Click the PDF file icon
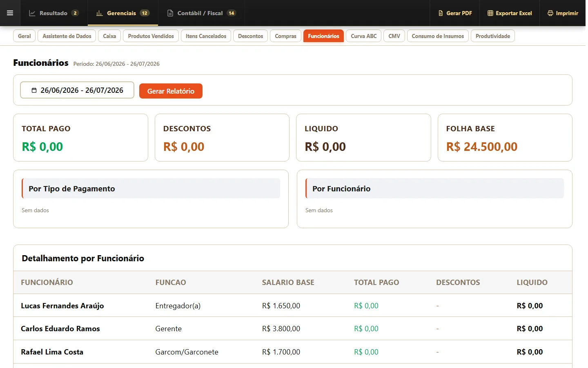588x368 pixels. (441, 13)
